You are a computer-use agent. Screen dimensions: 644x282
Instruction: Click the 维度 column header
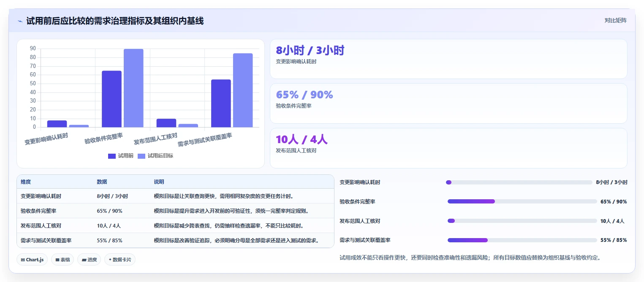[x=26, y=182]
